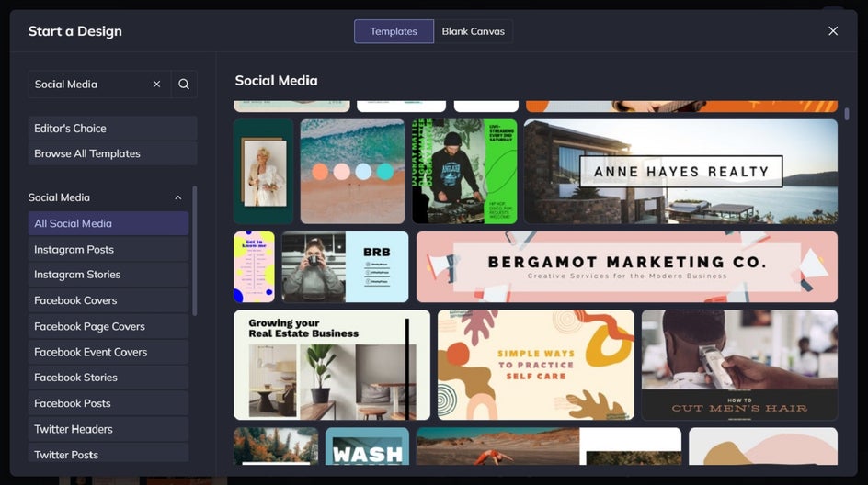The width and height of the screenshot is (868, 485).
Task: Close the Start a Design dialog
Action: tap(832, 31)
